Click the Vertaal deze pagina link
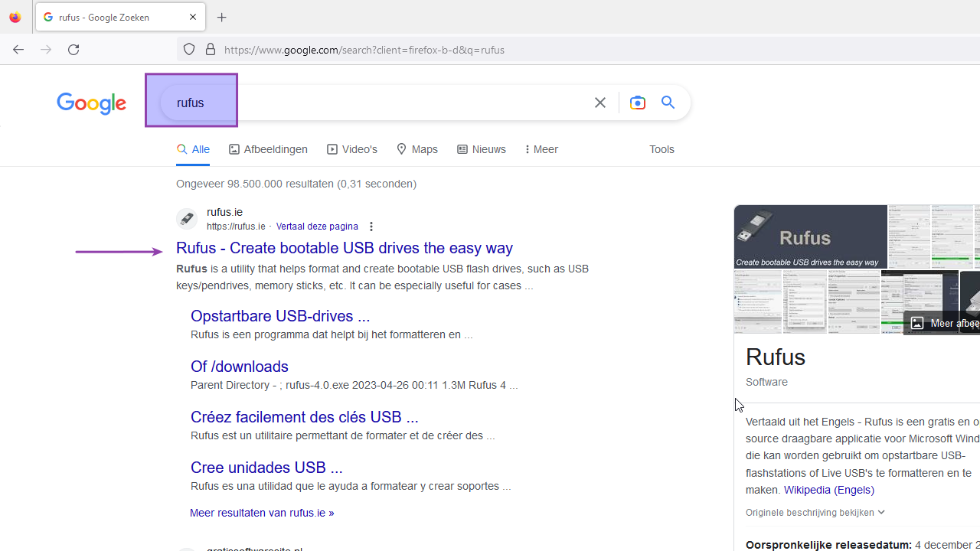 317,227
